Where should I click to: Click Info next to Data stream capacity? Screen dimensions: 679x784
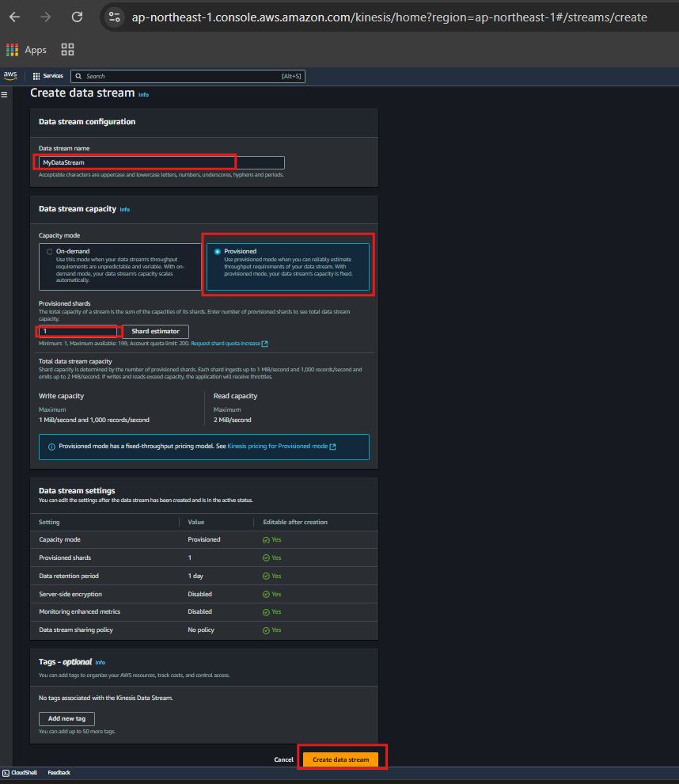(124, 210)
